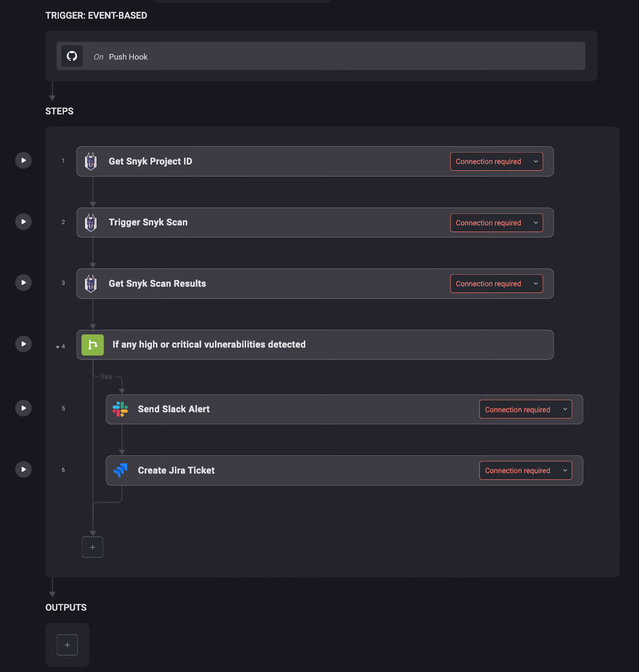Add a new step with dashed plus button
The width and height of the screenshot is (639, 672).
coord(92,547)
